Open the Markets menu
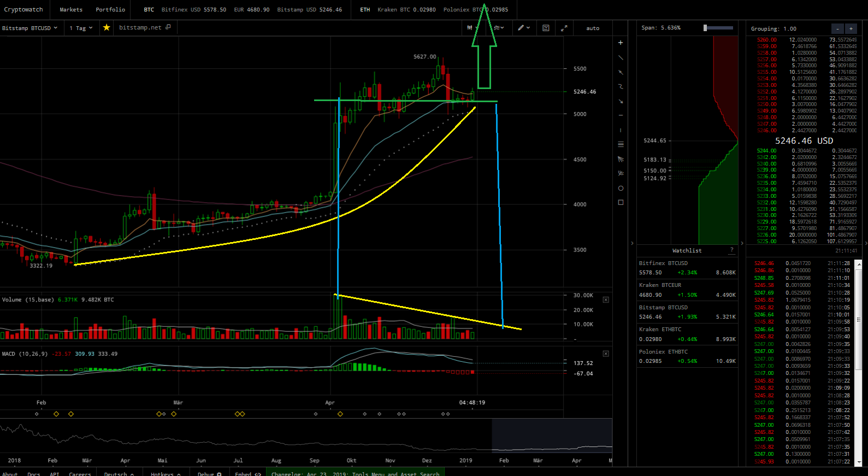Image resolution: width=868 pixels, height=476 pixels. 71,10
